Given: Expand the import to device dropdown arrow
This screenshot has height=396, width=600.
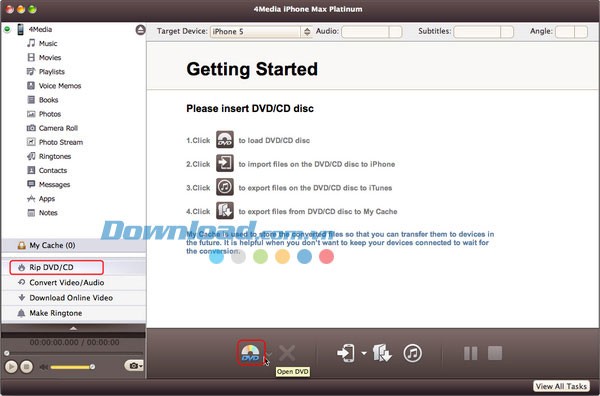Looking at the screenshot, I should click(x=364, y=353).
